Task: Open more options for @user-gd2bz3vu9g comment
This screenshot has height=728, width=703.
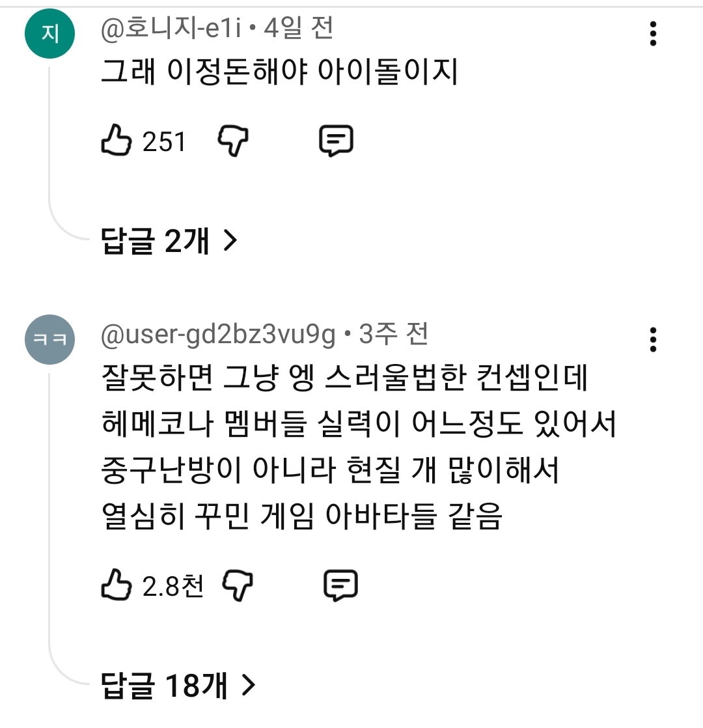Action: 653,340
